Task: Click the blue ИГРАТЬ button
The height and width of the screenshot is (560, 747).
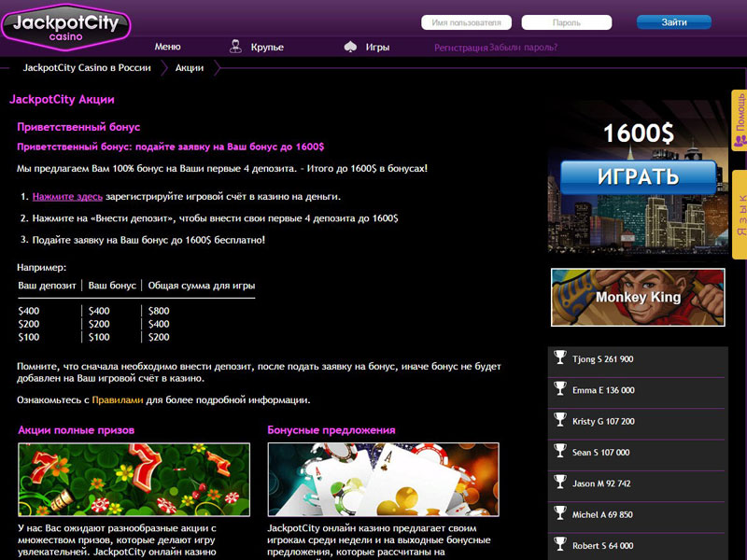Action: (639, 176)
